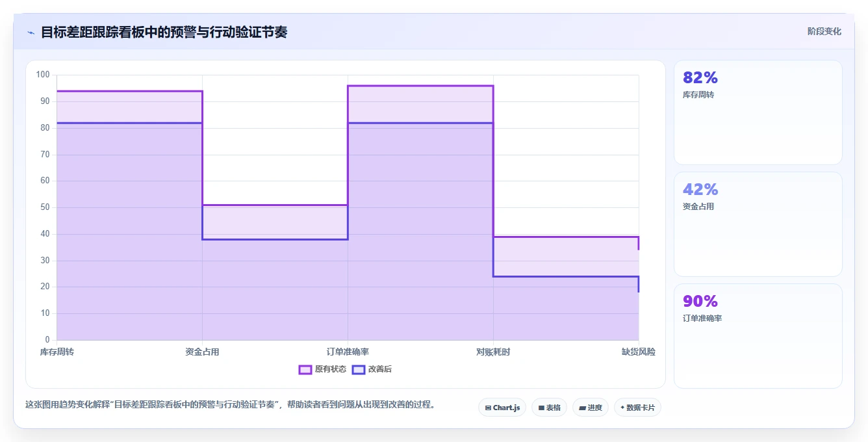Click the 原有状态 purple legend swatch
The height and width of the screenshot is (442, 868).
305,369
